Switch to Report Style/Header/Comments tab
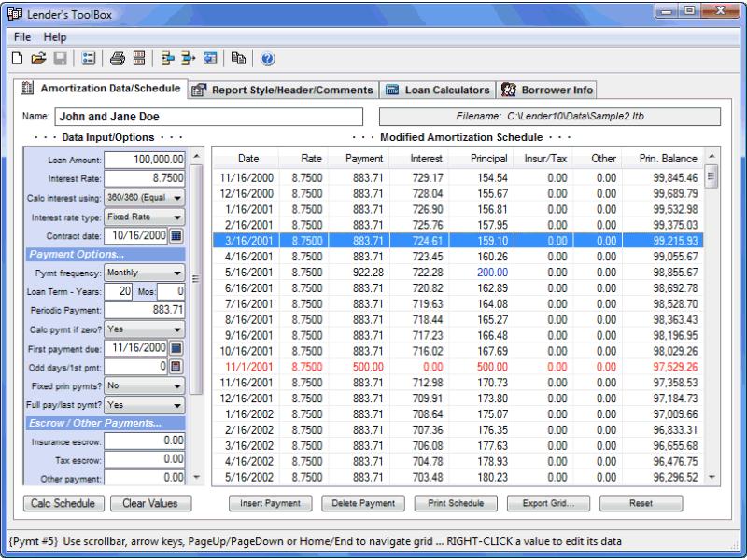The image size is (747, 560). 284,90
